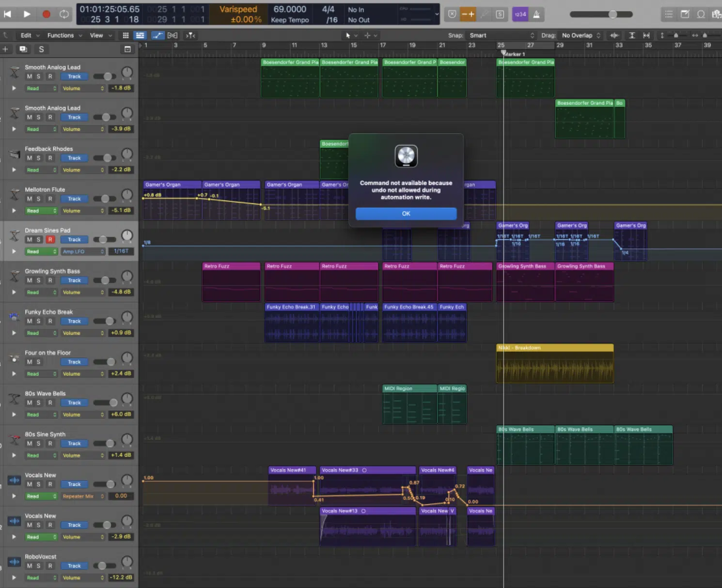Click the Tuner button in the control bar

pyautogui.click(x=484, y=14)
